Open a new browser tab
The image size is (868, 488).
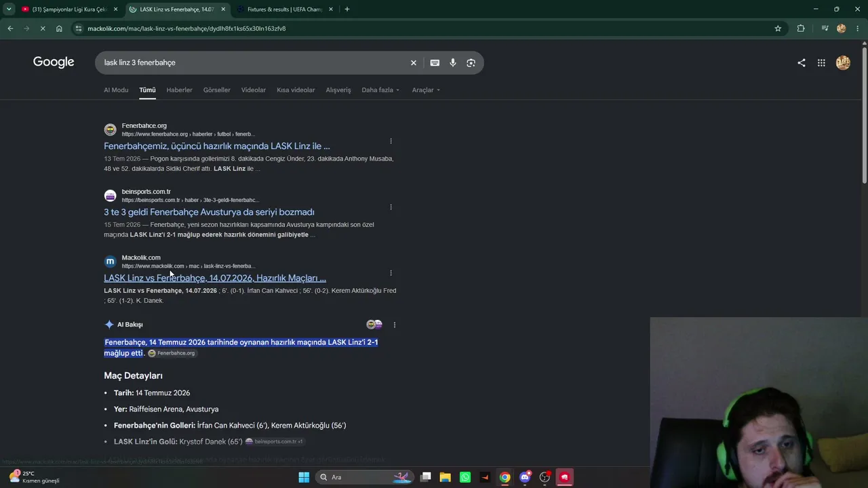pos(347,9)
